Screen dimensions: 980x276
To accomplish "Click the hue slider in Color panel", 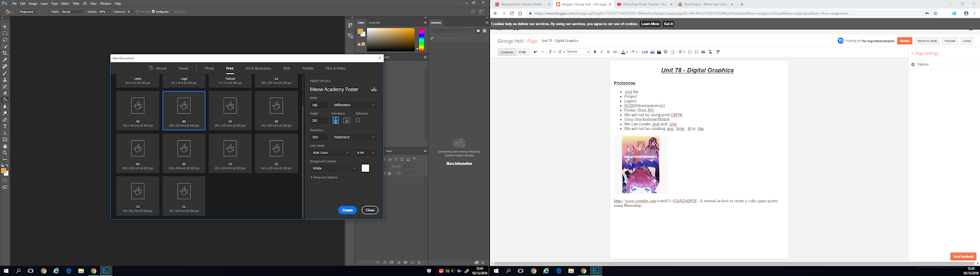I will tap(421, 39).
